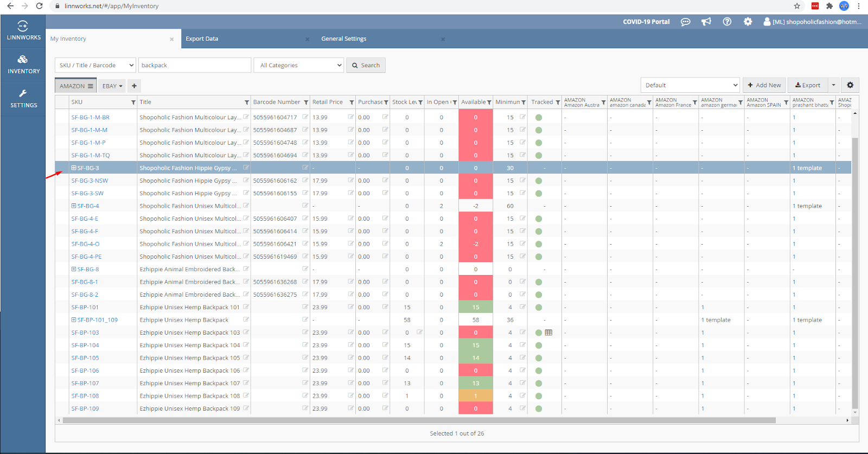This screenshot has height=454, width=868.
Task: Focus the backpack search field
Action: tap(195, 65)
